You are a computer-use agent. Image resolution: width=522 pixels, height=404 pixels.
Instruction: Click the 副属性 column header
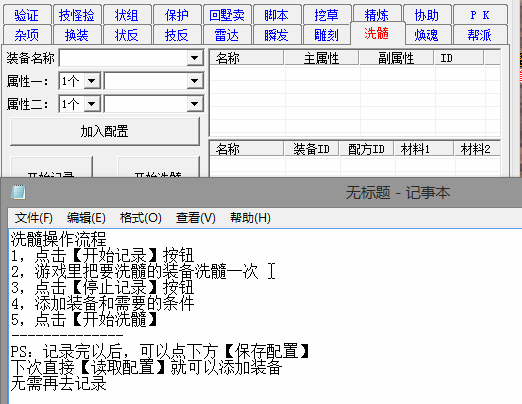pyautogui.click(x=396, y=58)
